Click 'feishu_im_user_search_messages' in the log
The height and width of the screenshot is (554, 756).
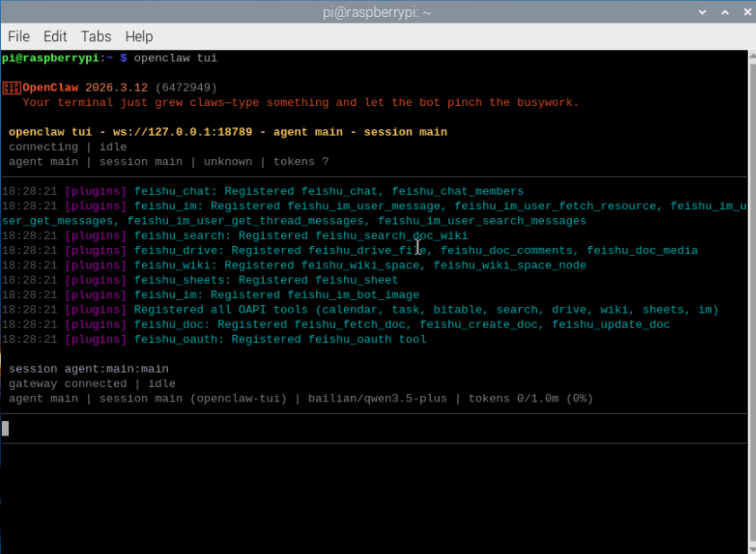pos(482,221)
